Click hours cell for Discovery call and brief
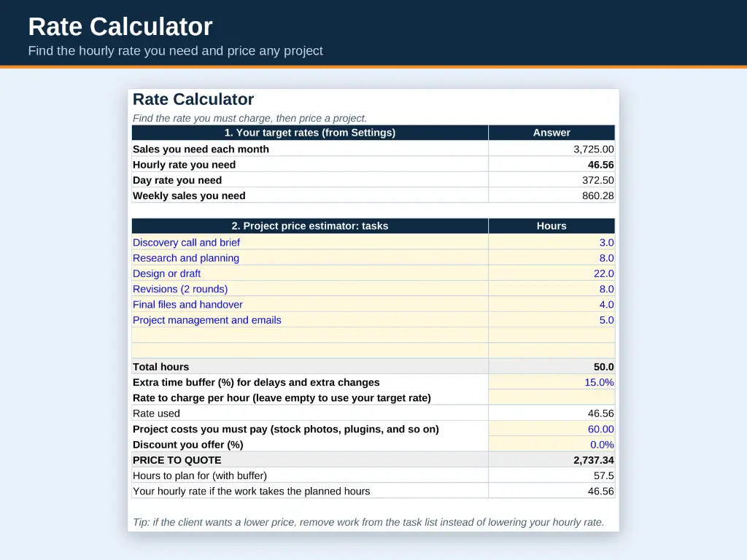 [x=551, y=242]
